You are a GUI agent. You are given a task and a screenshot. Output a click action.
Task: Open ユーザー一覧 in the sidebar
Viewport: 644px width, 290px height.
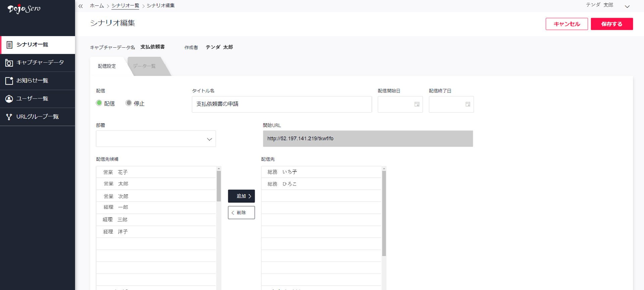[38, 99]
